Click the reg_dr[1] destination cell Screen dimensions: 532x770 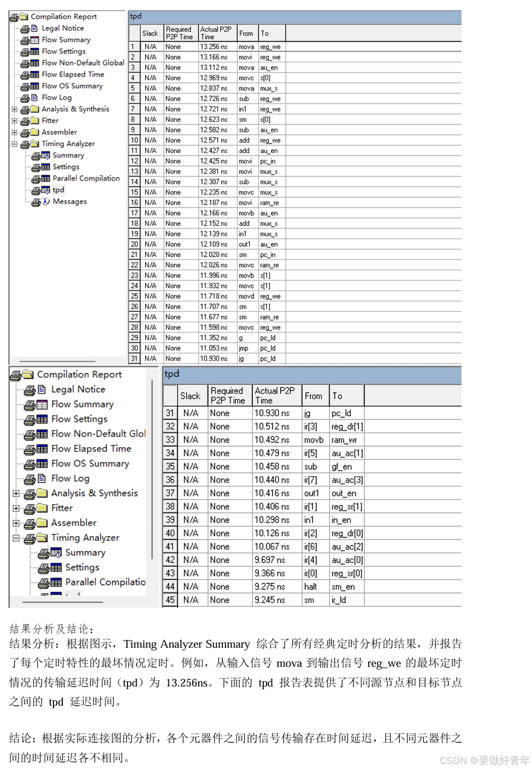pyautogui.click(x=347, y=427)
